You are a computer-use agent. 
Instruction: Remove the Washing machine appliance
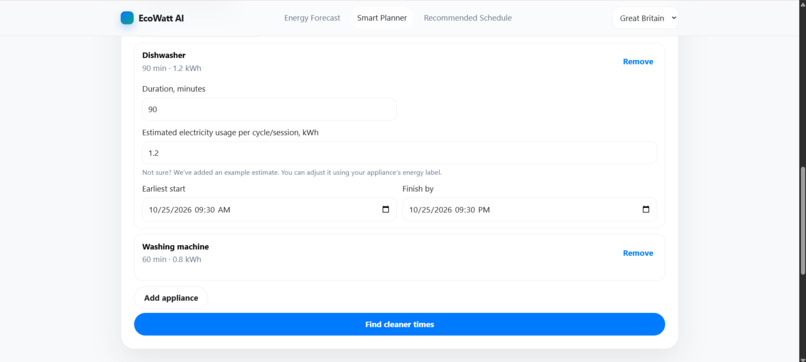coord(638,253)
